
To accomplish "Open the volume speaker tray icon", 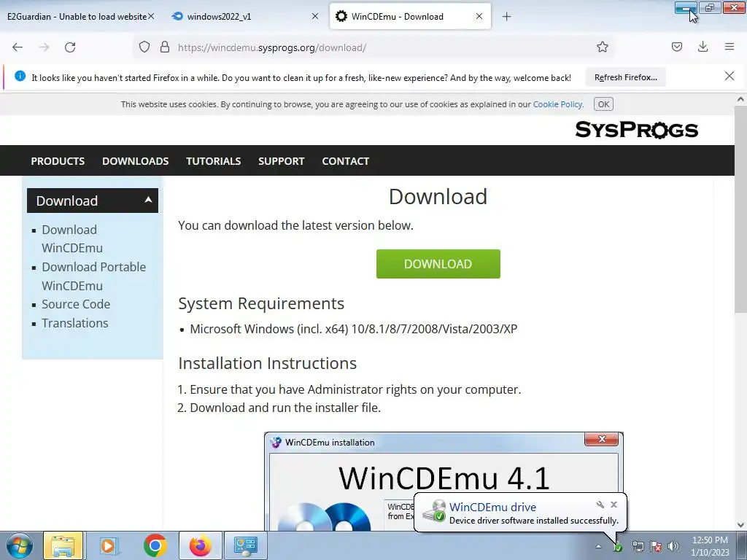I will pos(673,546).
